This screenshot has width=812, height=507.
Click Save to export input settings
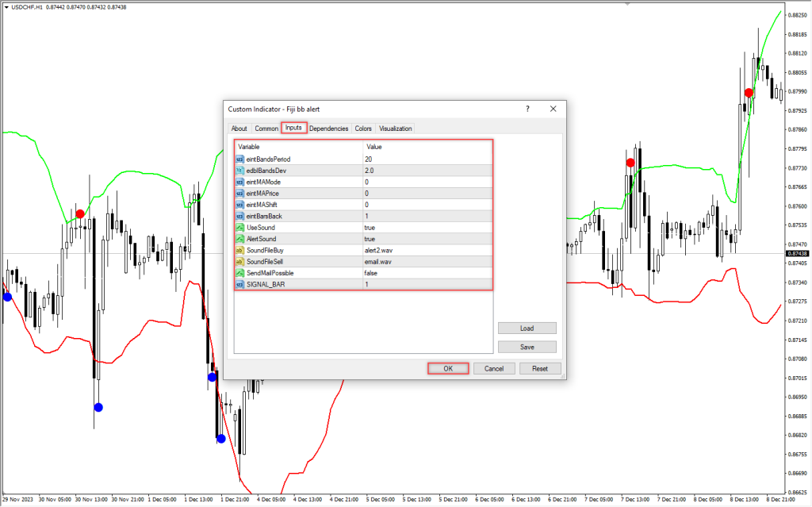527,347
